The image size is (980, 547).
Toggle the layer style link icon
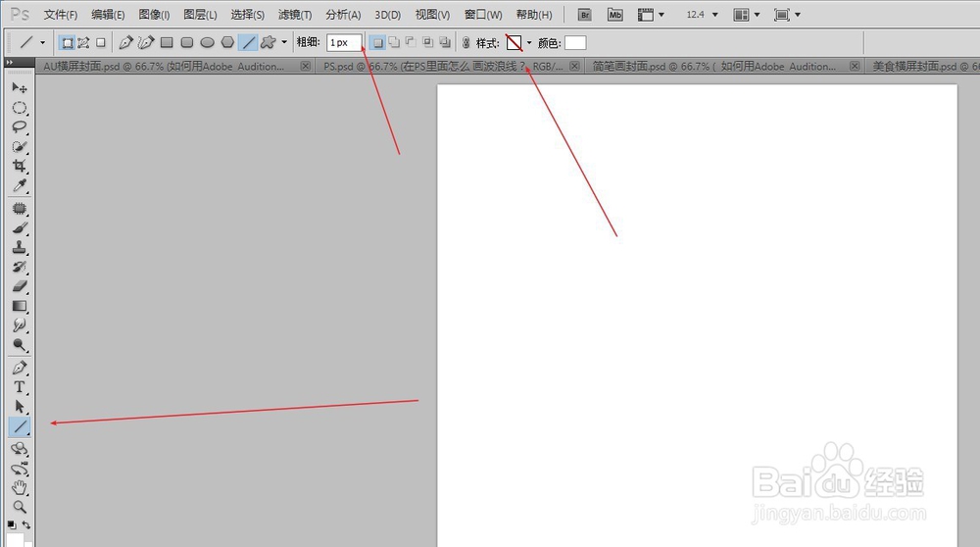tap(465, 42)
